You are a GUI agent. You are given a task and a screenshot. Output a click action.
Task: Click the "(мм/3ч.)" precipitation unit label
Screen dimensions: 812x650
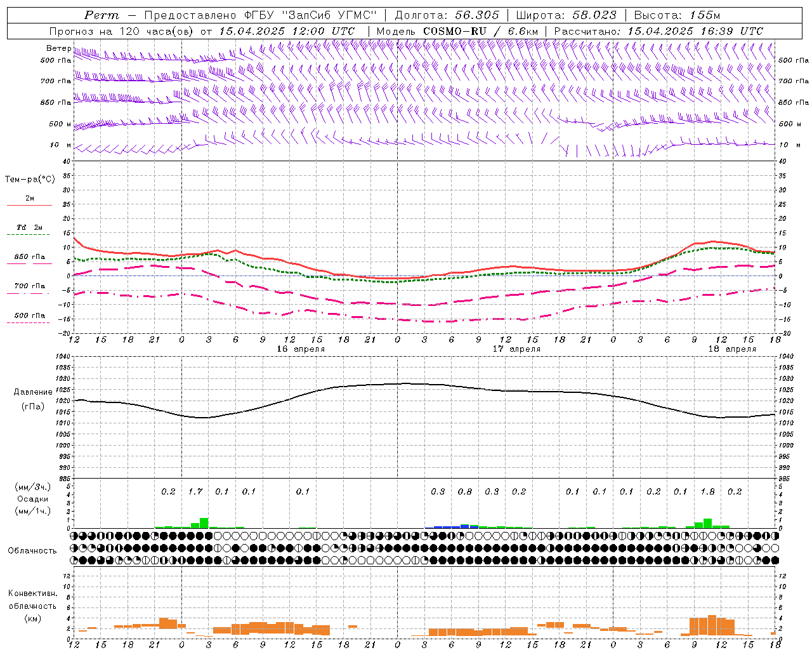coord(33,487)
